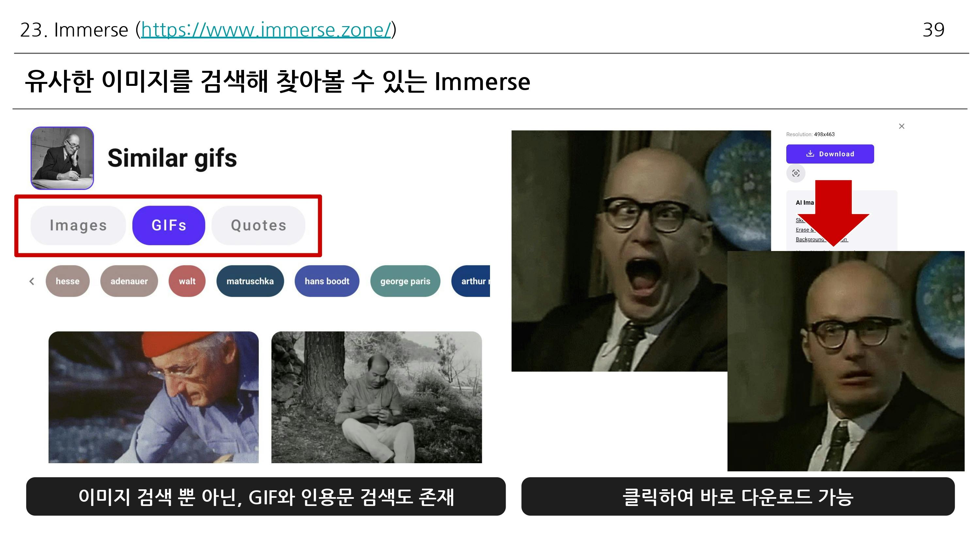Open the Erase & link in AI panel

coord(804,230)
